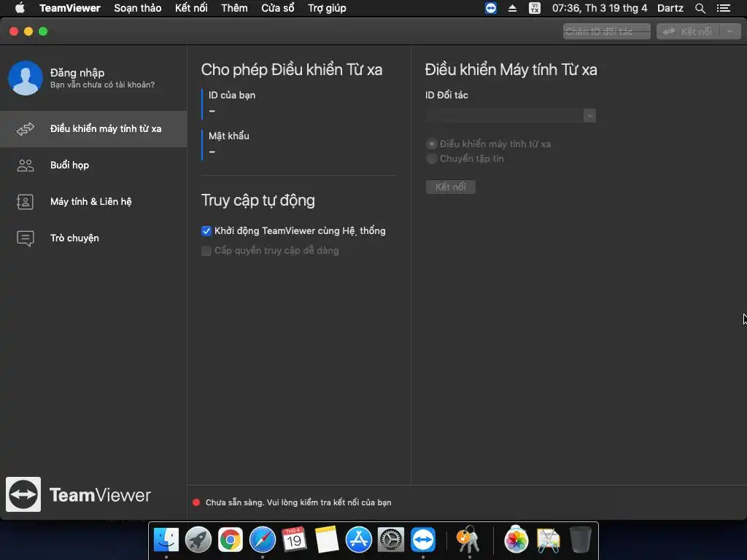Click Bạn vẫn chưa có tài khoản link

tap(102, 85)
